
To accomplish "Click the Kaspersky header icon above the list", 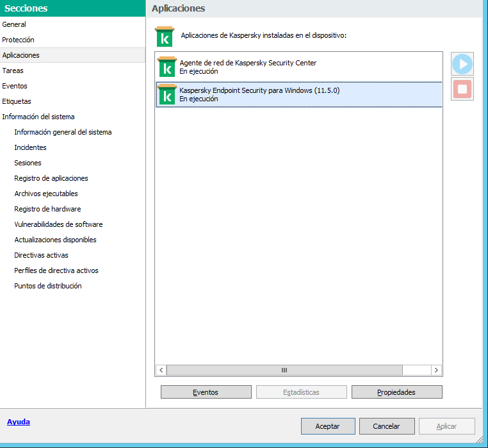I will 165,37.
